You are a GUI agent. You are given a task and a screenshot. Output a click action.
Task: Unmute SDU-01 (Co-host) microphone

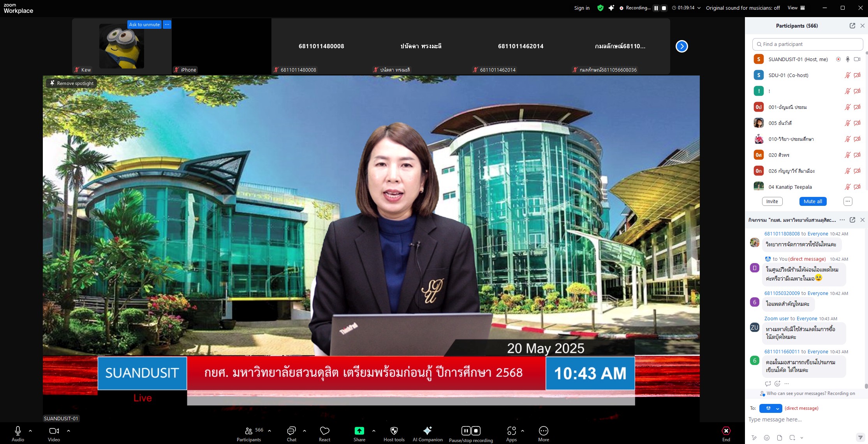pyautogui.click(x=847, y=75)
